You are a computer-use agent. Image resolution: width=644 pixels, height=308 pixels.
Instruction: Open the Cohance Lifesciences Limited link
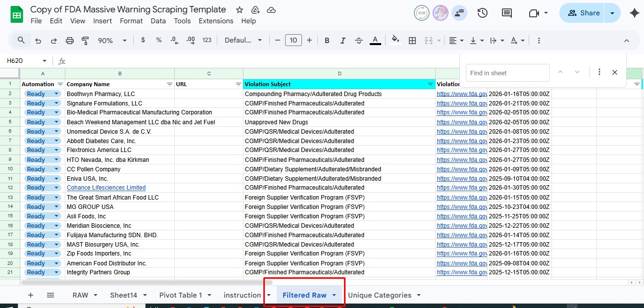pyautogui.click(x=106, y=188)
